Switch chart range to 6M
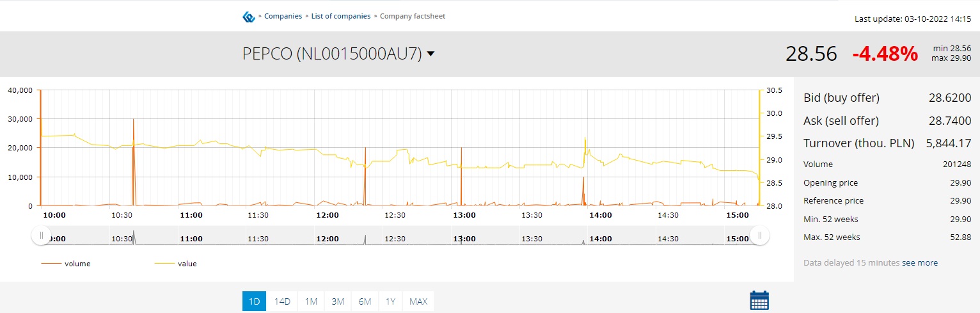 tap(365, 301)
